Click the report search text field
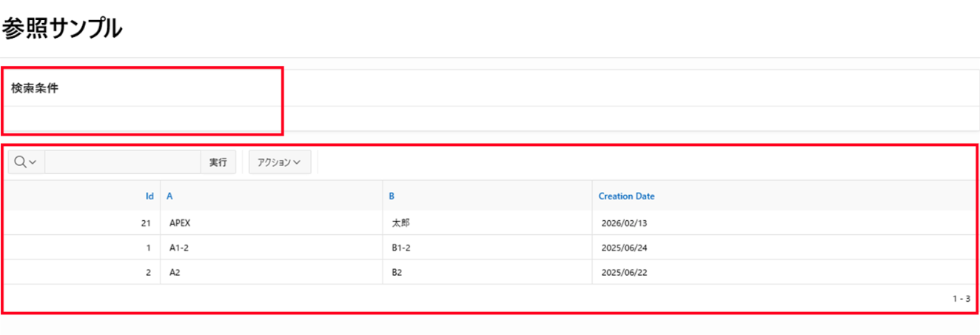The image size is (980, 335). coord(122,162)
